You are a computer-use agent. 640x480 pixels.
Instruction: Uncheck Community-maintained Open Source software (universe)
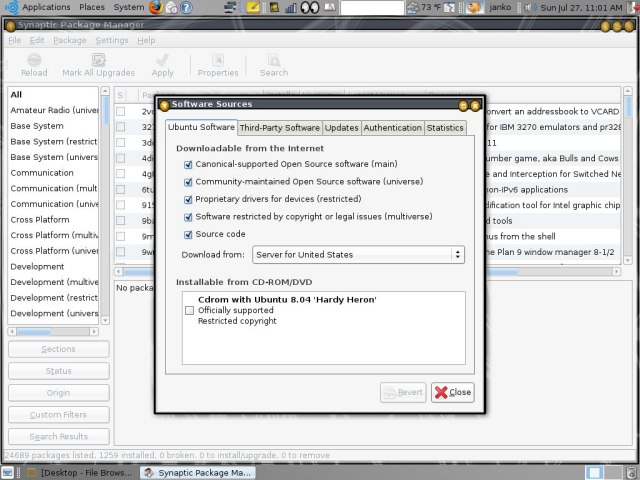click(188, 182)
